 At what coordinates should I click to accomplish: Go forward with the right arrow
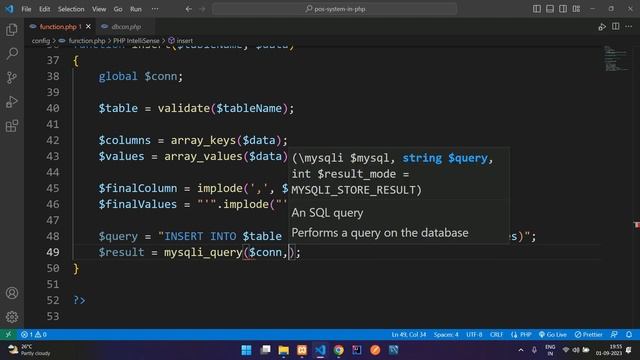[202, 9]
